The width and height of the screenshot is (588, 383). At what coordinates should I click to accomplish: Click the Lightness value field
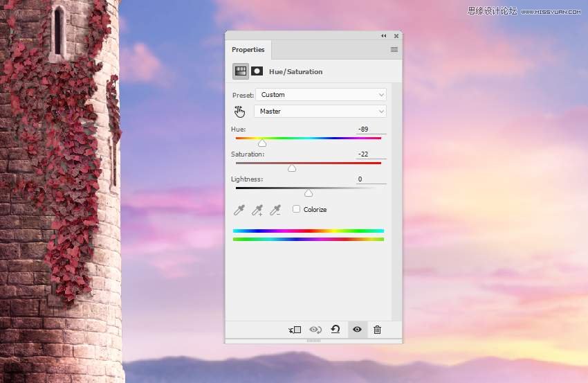[371, 179]
